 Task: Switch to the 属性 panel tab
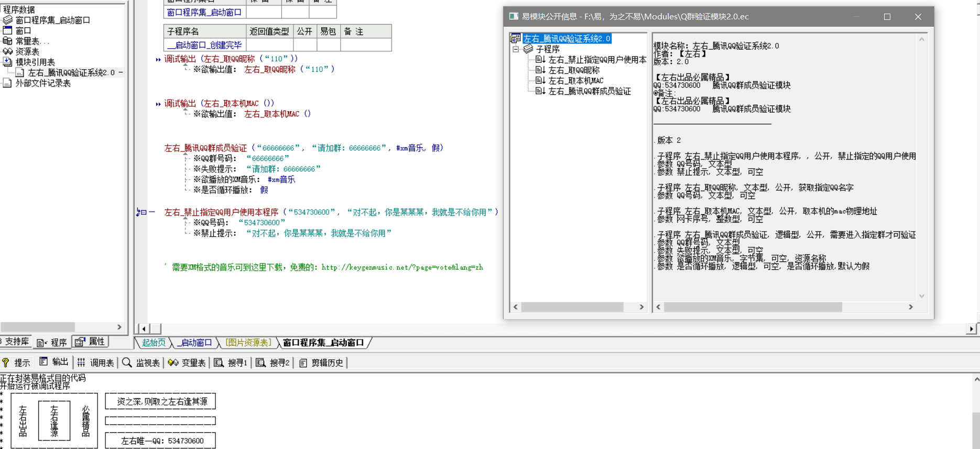90,342
